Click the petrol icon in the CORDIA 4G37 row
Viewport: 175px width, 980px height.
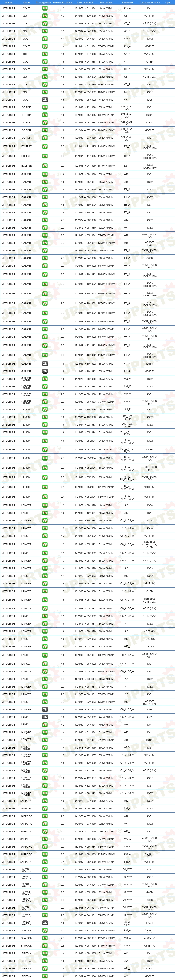(x=45, y=138)
